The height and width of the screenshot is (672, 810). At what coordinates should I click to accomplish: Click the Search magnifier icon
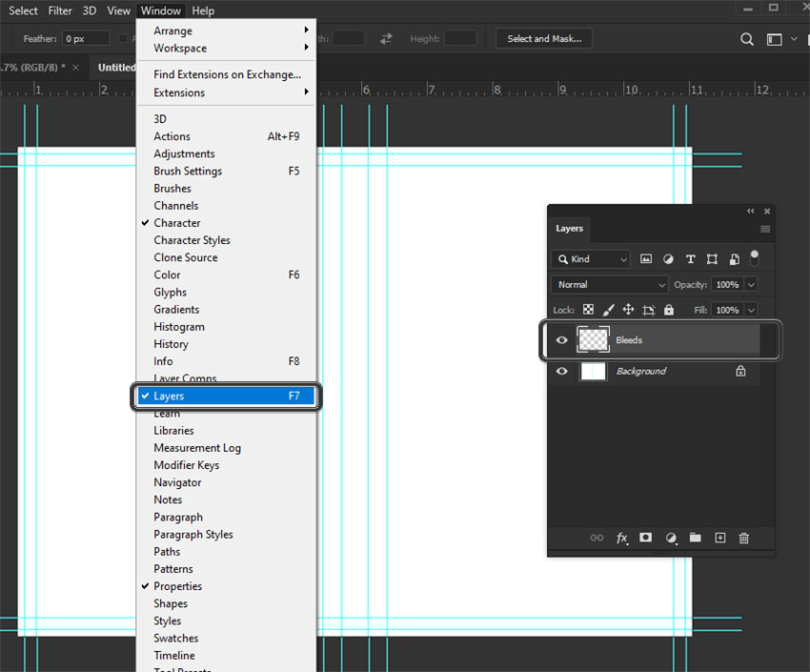coord(746,39)
